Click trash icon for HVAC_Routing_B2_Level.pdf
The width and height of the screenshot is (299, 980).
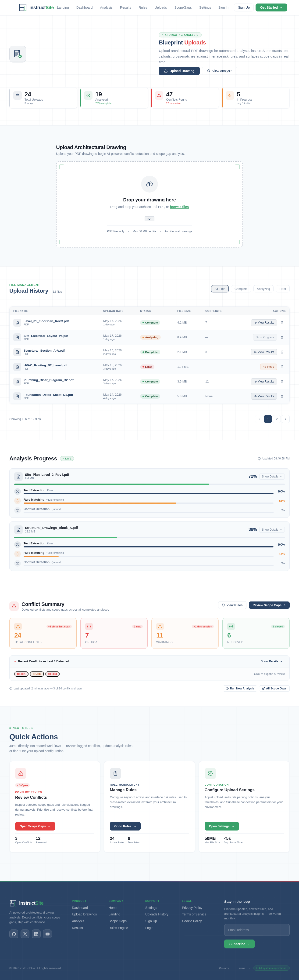282,367
